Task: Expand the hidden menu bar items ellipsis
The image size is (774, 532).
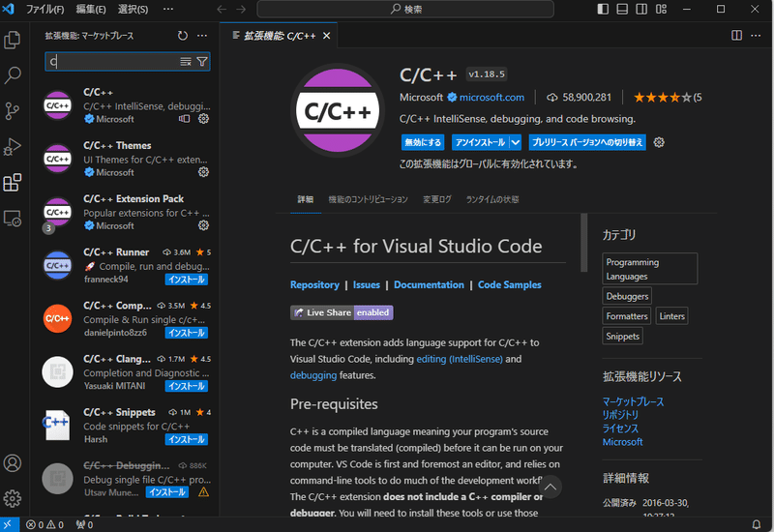Action: (167, 9)
